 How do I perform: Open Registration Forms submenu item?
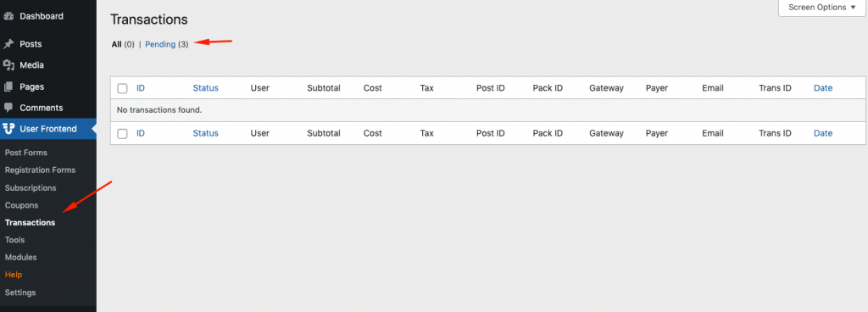click(x=40, y=170)
